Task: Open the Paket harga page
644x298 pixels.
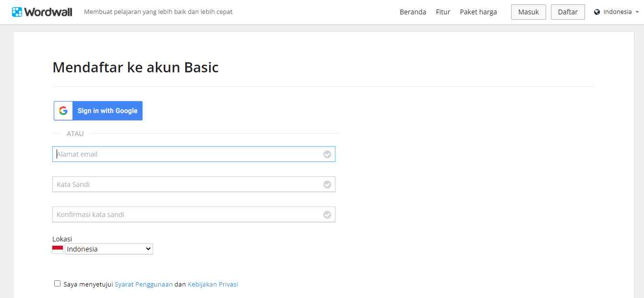Action: pyautogui.click(x=478, y=12)
